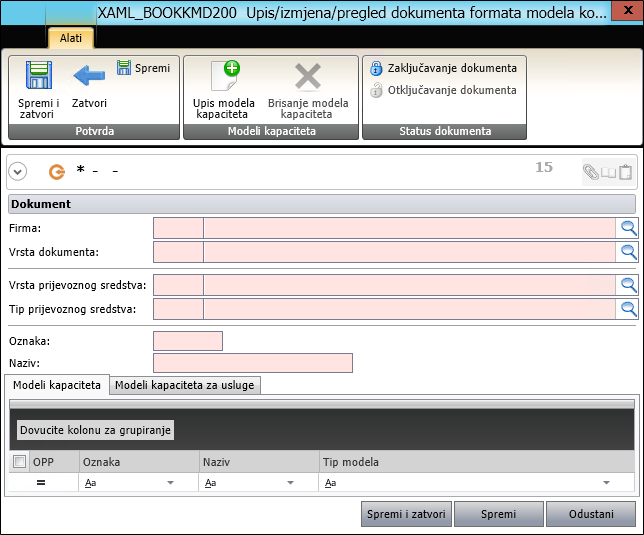This screenshot has height=535, width=644.
Task: Click the bottom Spremi button
Action: click(x=498, y=514)
